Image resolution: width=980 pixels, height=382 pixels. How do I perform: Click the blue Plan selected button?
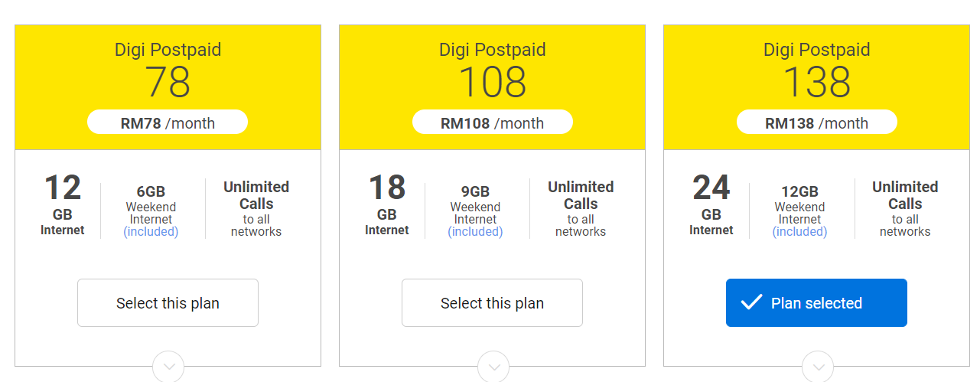816,303
